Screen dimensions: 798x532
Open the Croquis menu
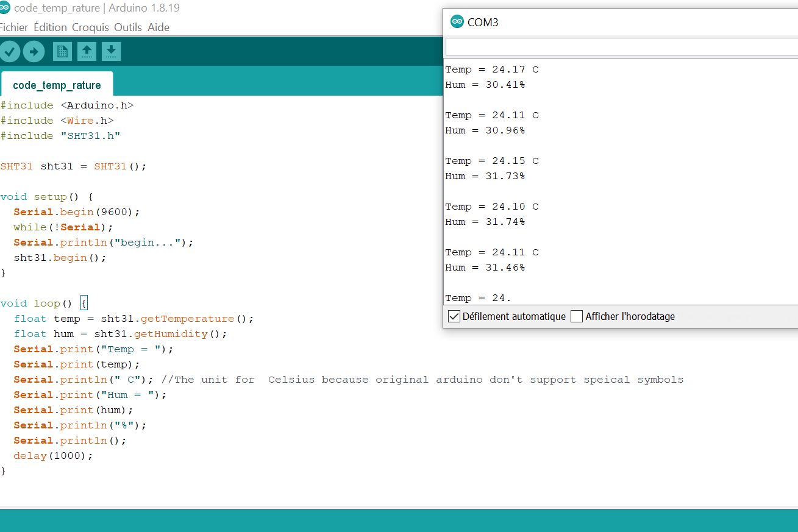point(90,27)
